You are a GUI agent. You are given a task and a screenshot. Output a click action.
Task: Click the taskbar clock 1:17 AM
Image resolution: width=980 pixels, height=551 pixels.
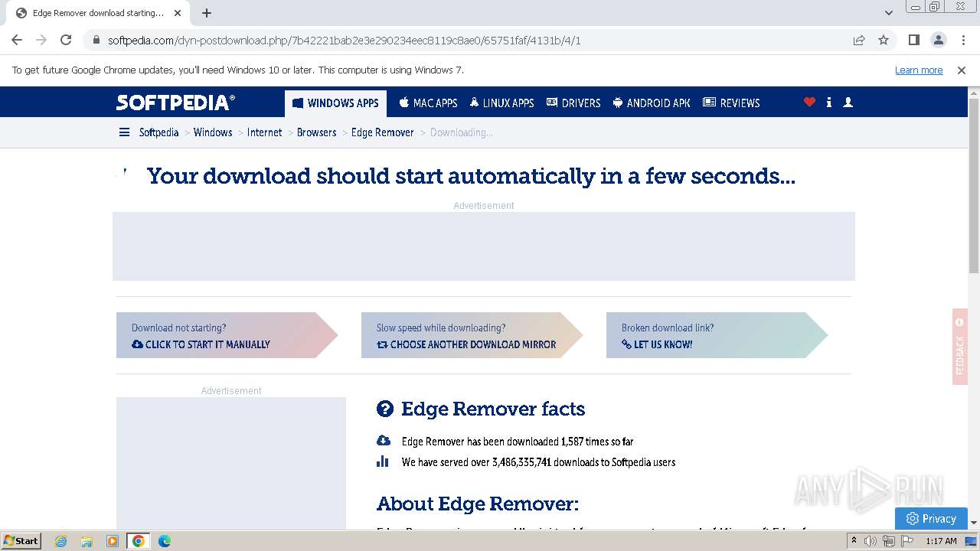click(x=941, y=541)
